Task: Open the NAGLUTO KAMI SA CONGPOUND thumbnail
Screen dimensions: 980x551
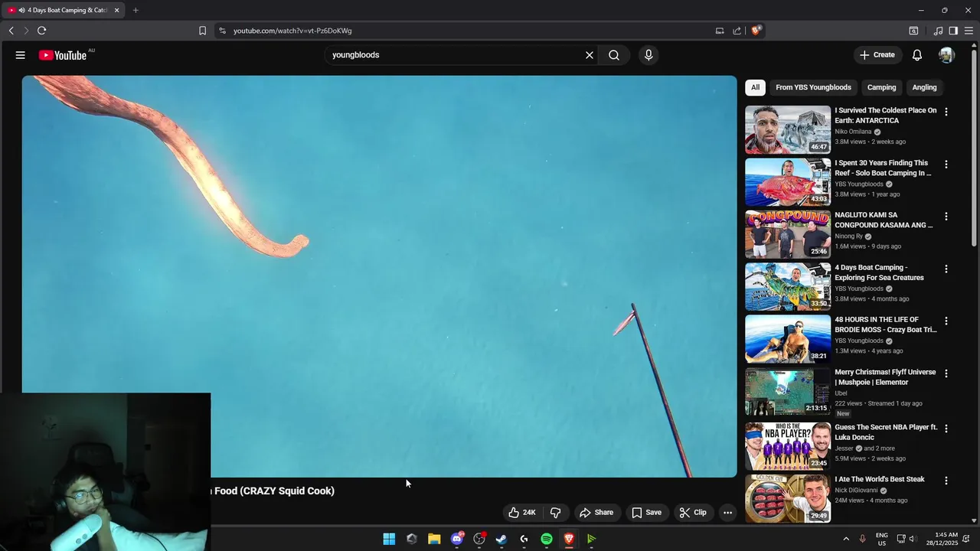Action: 788,234
